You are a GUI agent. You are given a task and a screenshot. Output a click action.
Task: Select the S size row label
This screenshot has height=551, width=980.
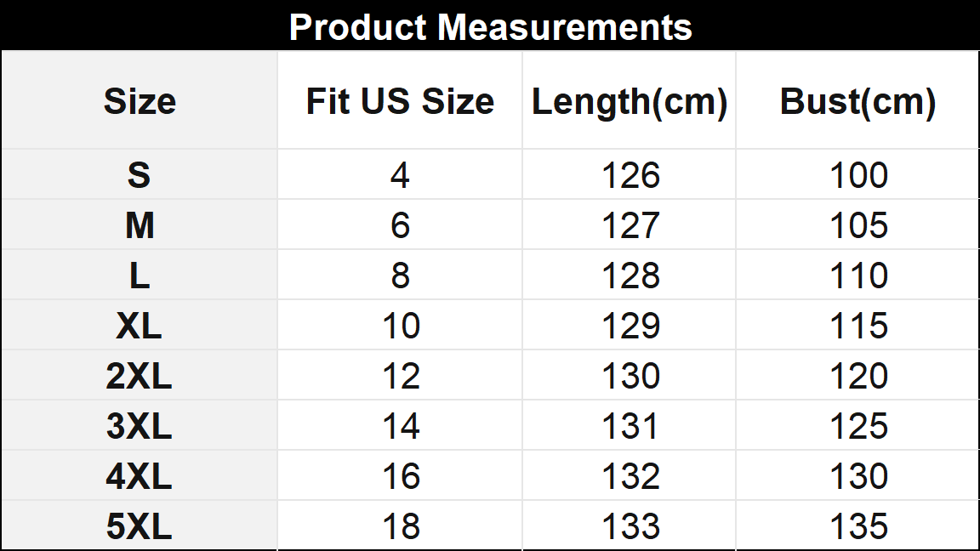(139, 176)
